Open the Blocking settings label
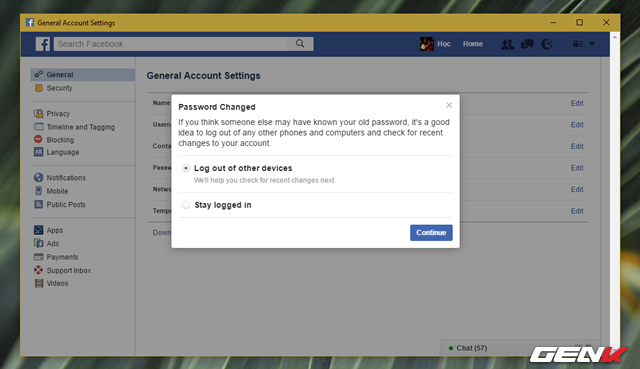The width and height of the screenshot is (640, 369). click(x=60, y=140)
